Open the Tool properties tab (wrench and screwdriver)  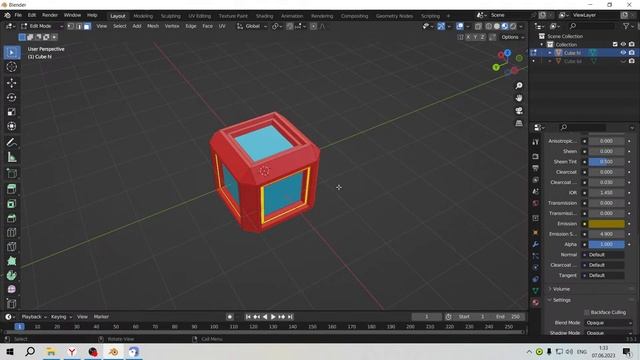(536, 142)
